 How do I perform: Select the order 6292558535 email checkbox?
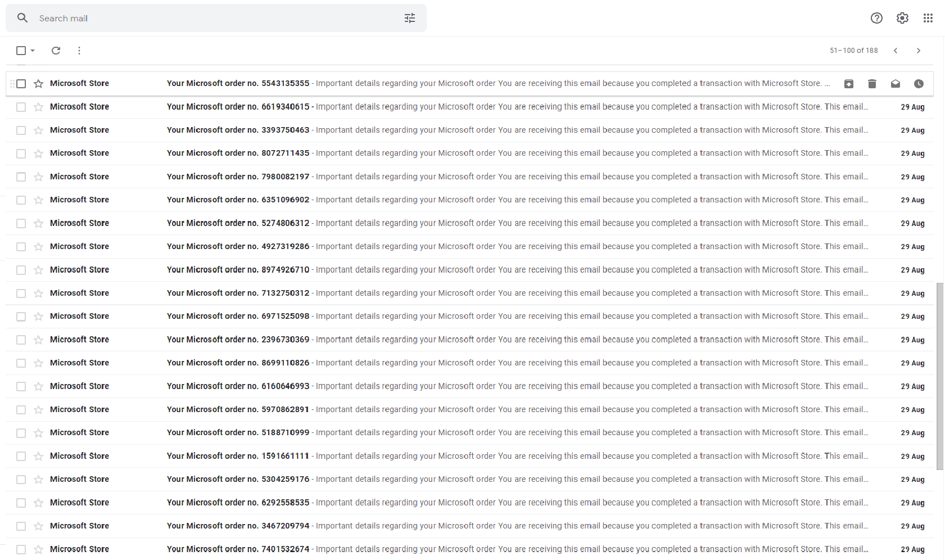tap(21, 503)
